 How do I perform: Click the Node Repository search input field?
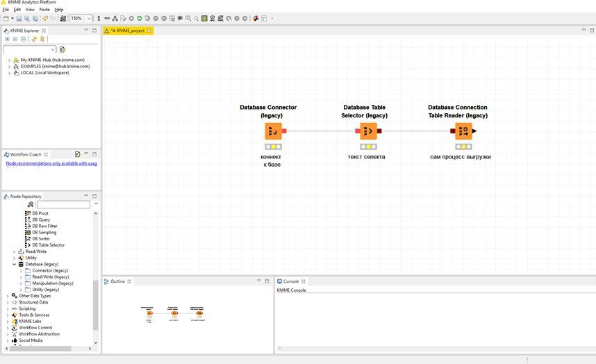click(x=63, y=204)
